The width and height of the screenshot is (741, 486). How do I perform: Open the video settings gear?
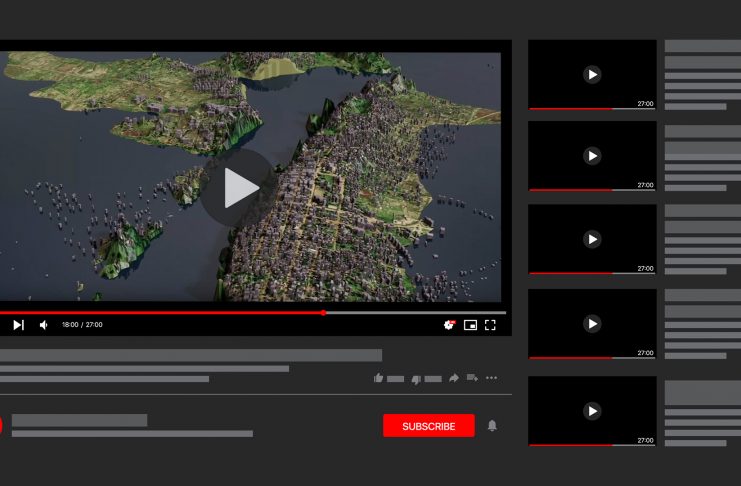coord(449,325)
